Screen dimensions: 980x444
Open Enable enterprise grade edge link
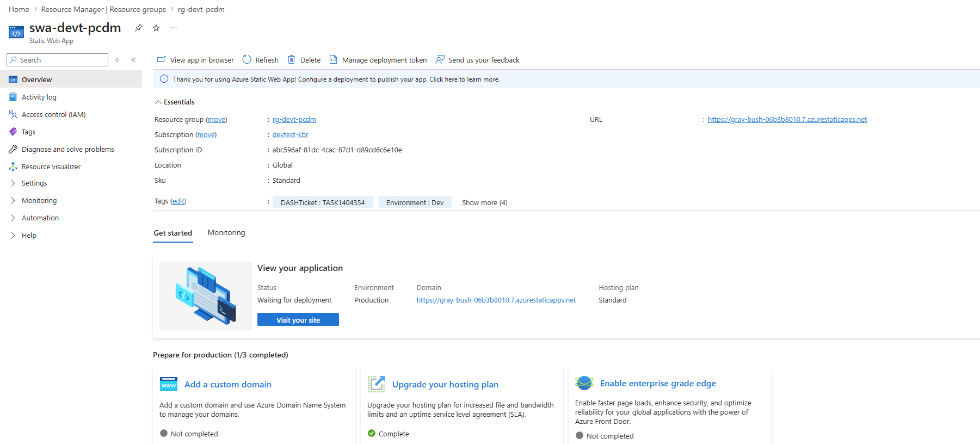point(658,383)
